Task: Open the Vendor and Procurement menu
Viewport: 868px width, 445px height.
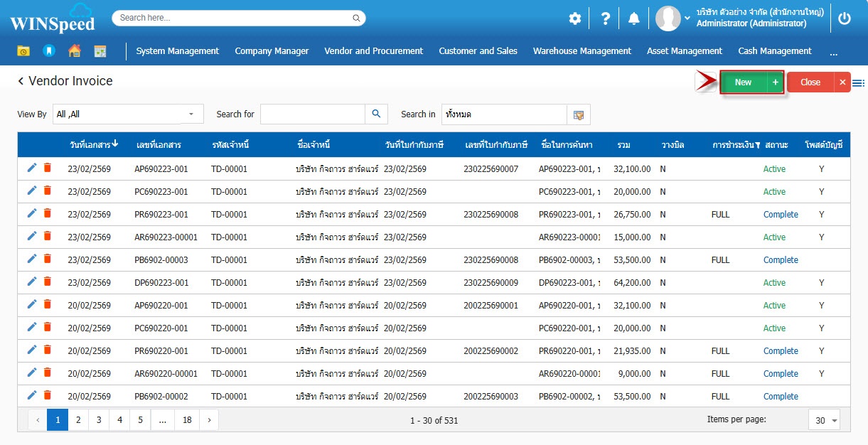Action: (373, 51)
